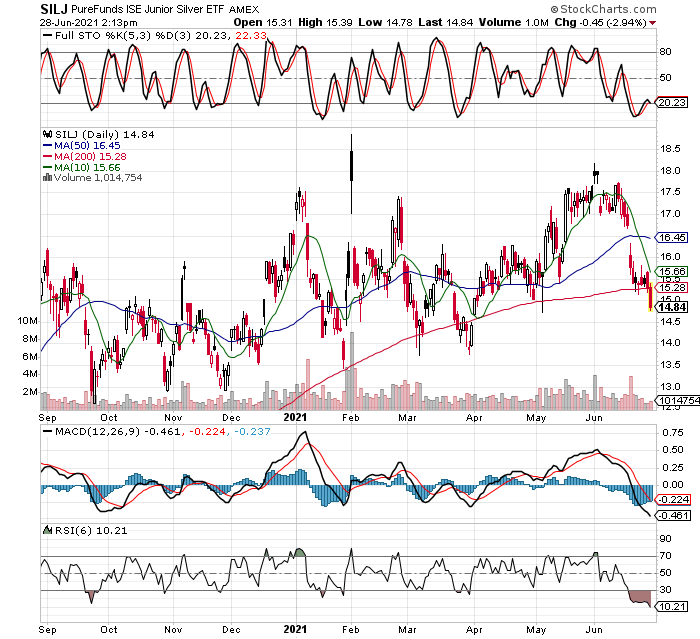The width and height of the screenshot is (700, 639).
Task: Click the bold 14.84 last price tag
Action: click(x=672, y=307)
